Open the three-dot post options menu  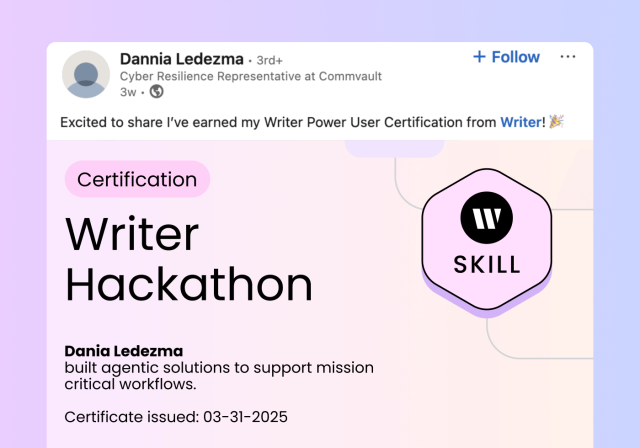[x=568, y=57]
